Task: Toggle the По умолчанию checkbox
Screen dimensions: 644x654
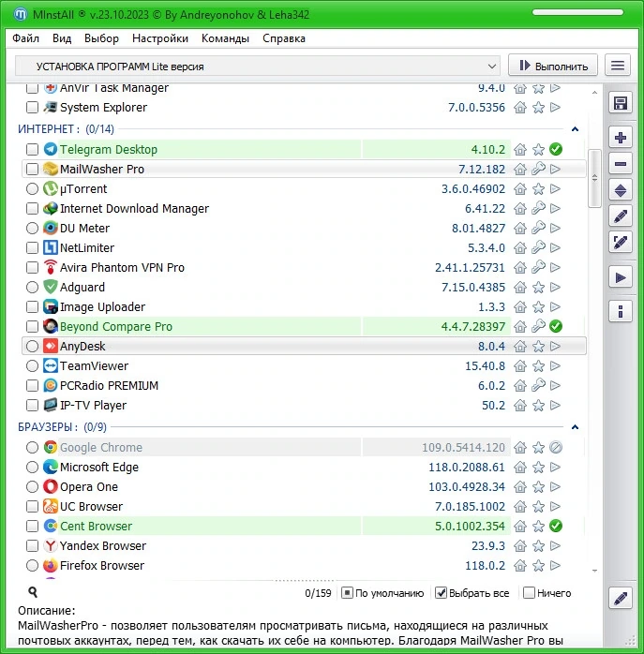Action: tap(347, 593)
